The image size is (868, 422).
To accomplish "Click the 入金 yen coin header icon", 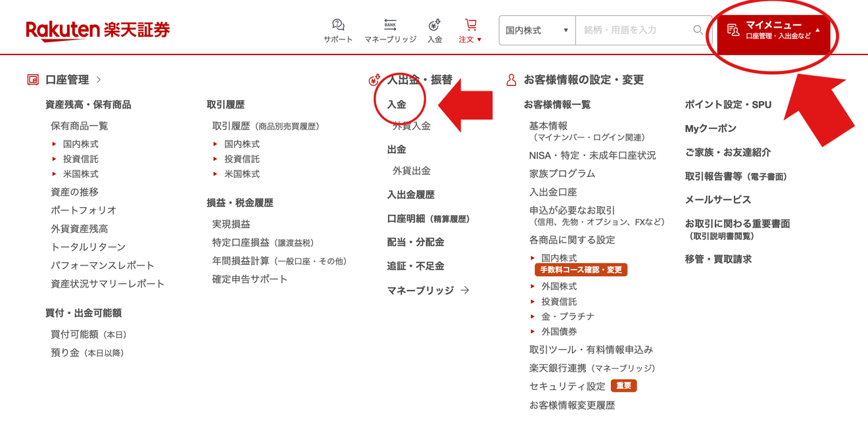I will point(435,25).
